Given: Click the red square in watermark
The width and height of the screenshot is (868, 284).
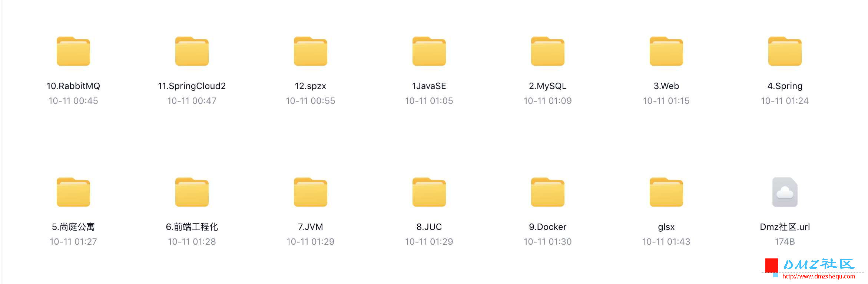Looking at the screenshot, I should tap(772, 265).
